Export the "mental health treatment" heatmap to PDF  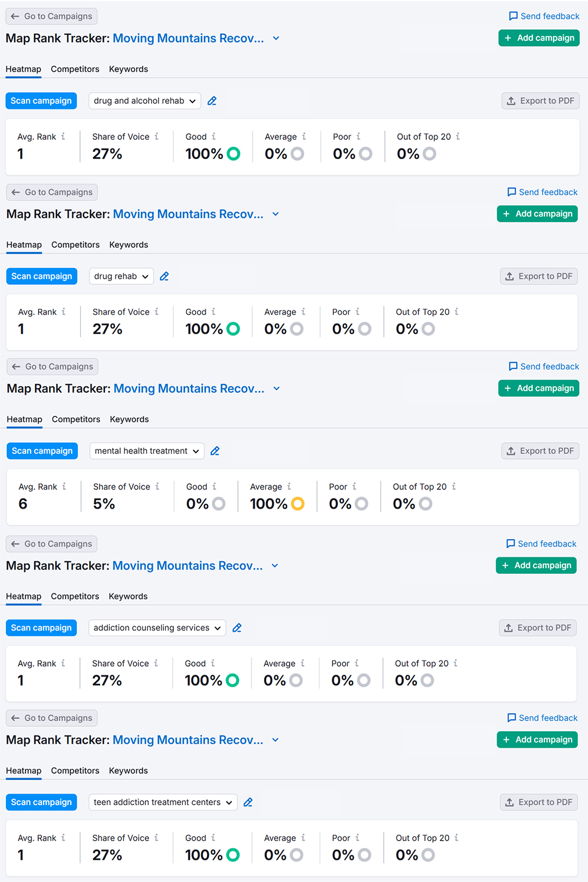coord(540,451)
